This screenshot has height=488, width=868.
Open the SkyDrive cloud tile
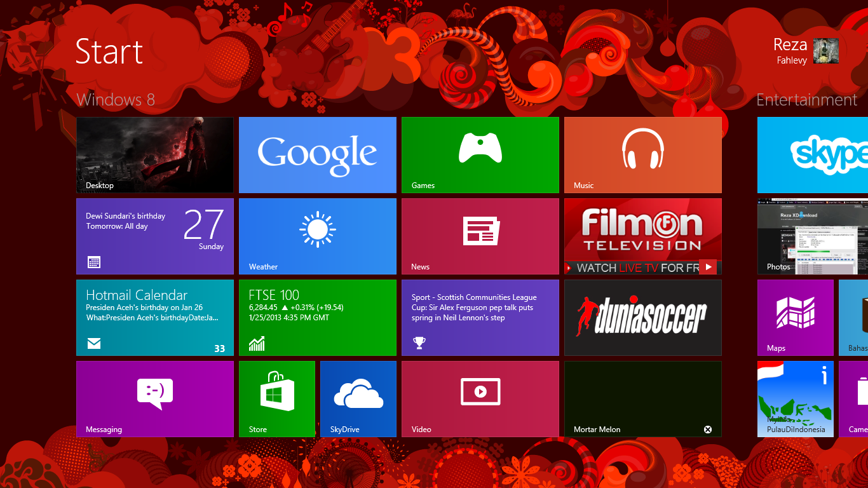(x=358, y=399)
